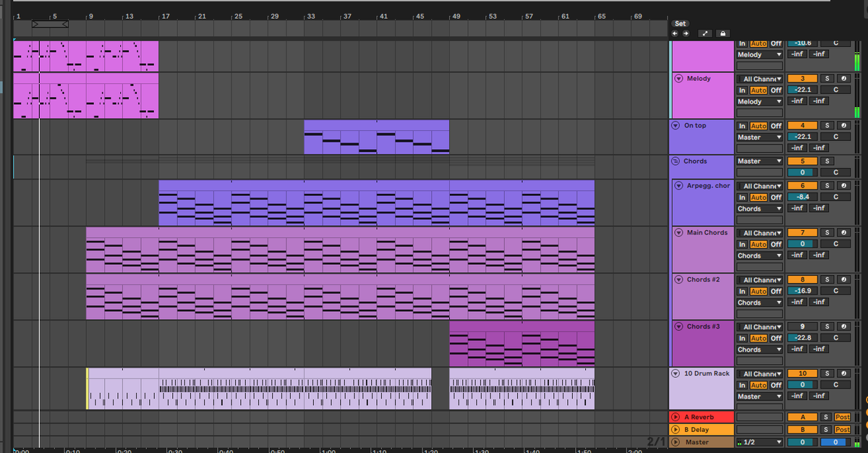Viewport: 868px width, 453px height.
Task: Click the Set locator button
Action: click(x=681, y=24)
